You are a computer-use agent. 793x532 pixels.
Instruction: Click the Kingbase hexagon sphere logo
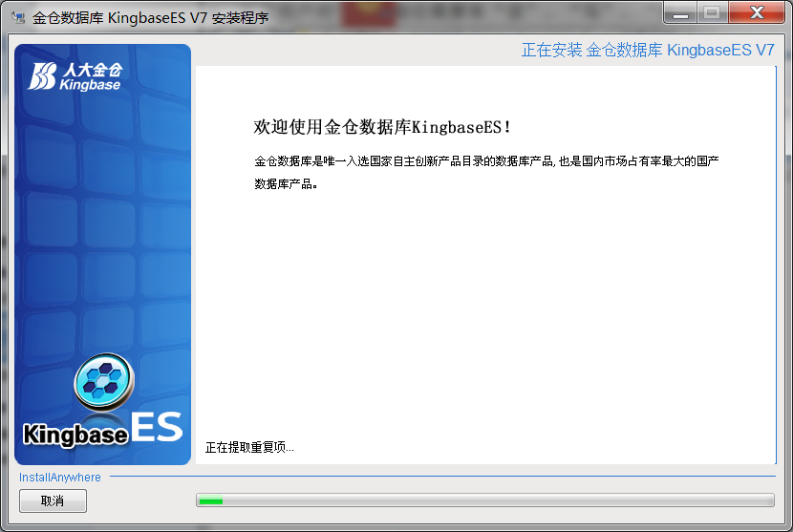(x=104, y=382)
